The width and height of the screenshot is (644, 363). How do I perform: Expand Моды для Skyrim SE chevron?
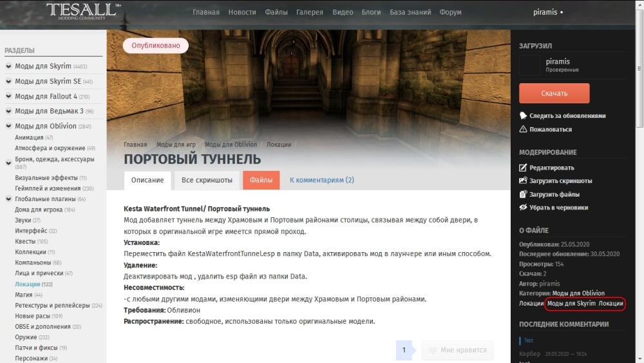coord(8,81)
